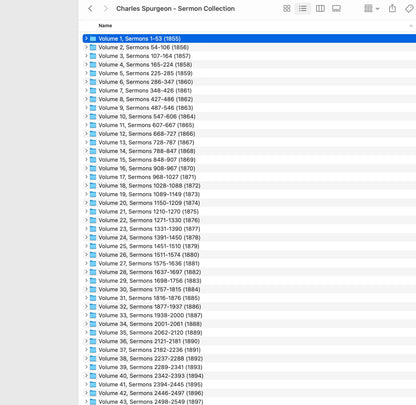The width and height of the screenshot is (416, 405).
Task: Switch to column view
Action: coord(320,9)
